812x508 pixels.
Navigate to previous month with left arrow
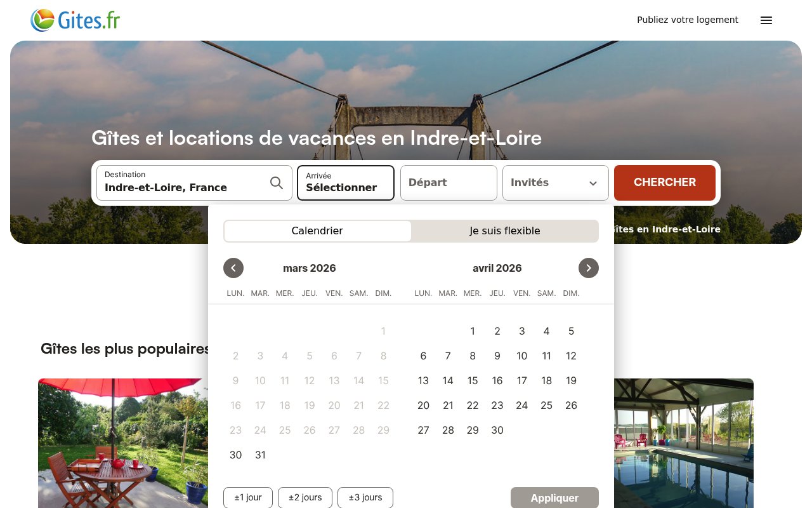coord(233,268)
